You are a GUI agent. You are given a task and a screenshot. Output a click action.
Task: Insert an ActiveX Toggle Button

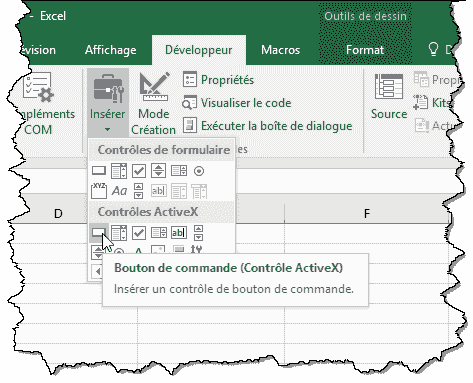[179, 249]
